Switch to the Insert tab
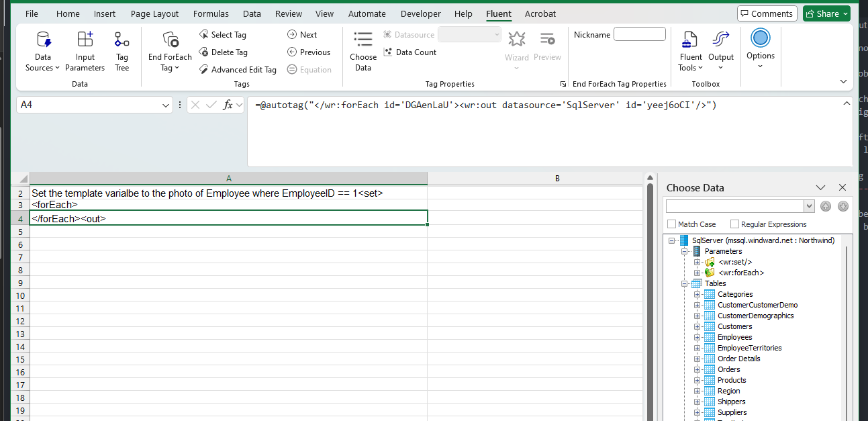 105,13
